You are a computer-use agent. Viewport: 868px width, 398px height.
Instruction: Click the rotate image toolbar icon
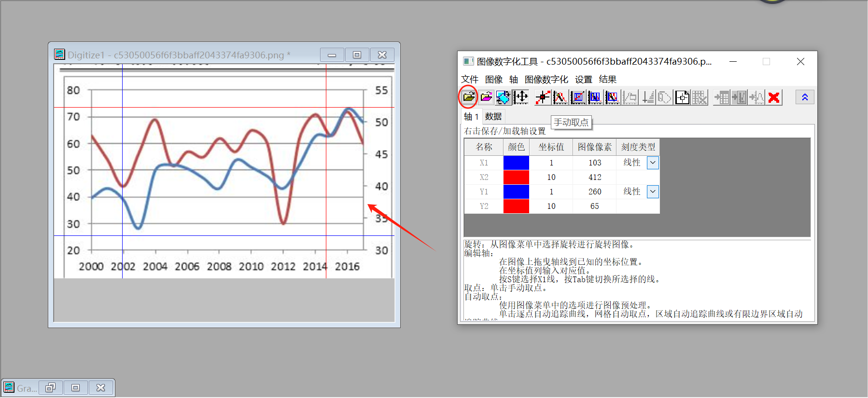[x=503, y=97]
